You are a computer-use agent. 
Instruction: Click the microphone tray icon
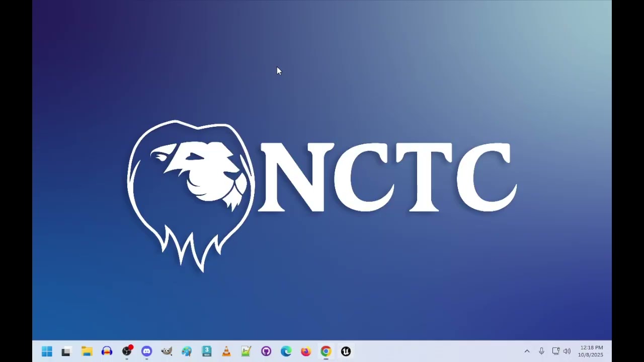click(541, 351)
